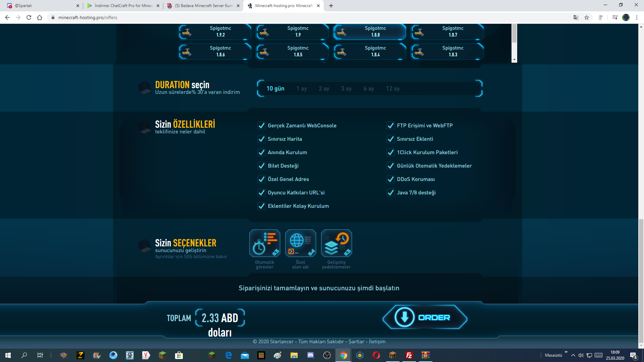
Task: Toggle Gerçek Zamanlı WebConsole checkmark
Action: [x=262, y=126]
